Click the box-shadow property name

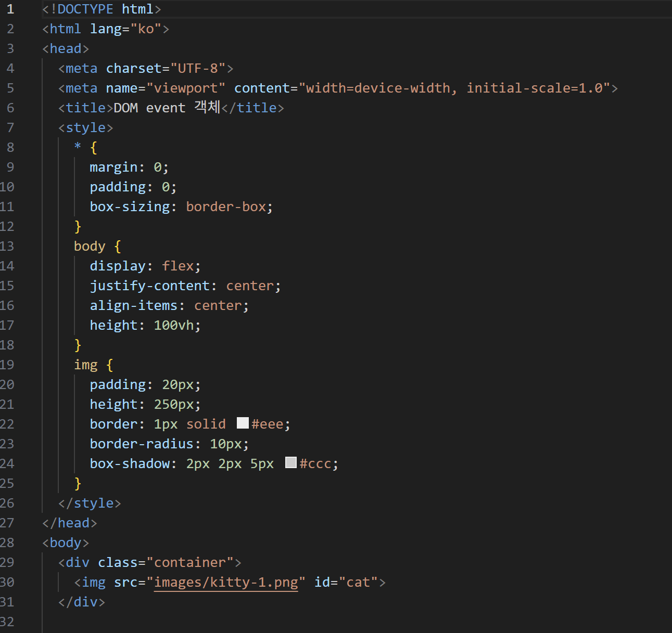130,463
